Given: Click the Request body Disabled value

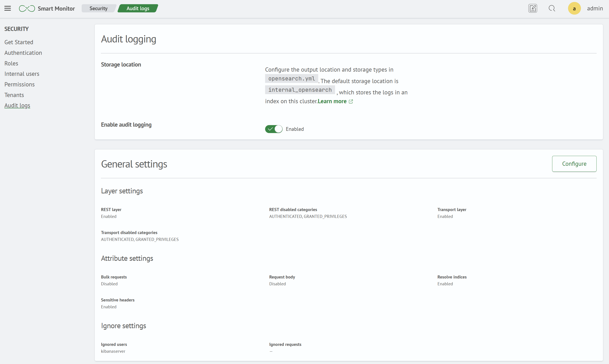Looking at the screenshot, I should [278, 284].
